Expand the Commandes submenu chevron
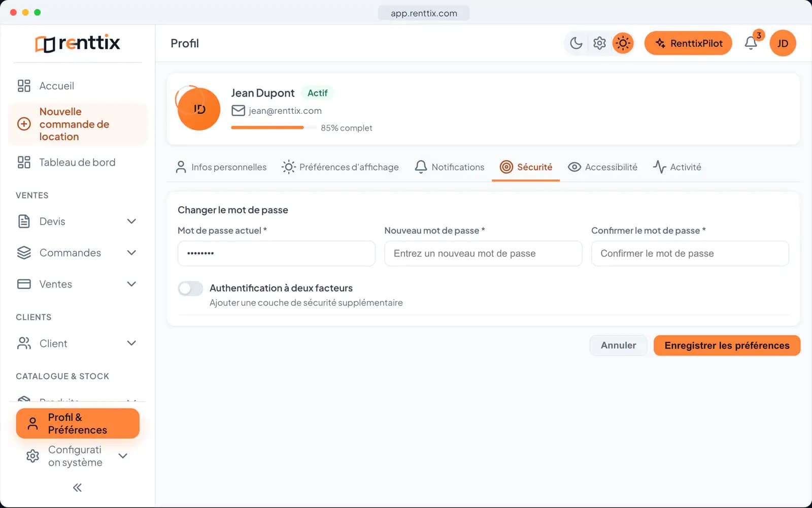 (x=131, y=252)
